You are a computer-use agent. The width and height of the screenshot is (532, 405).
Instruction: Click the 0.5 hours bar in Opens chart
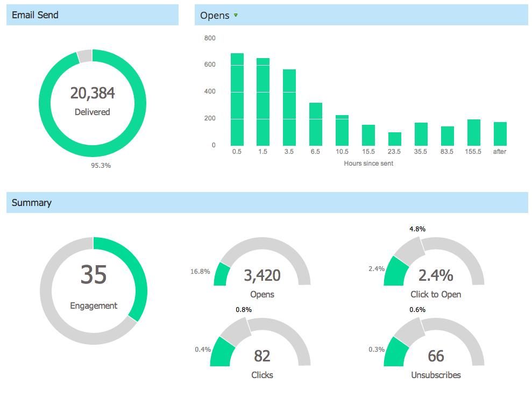(x=237, y=100)
